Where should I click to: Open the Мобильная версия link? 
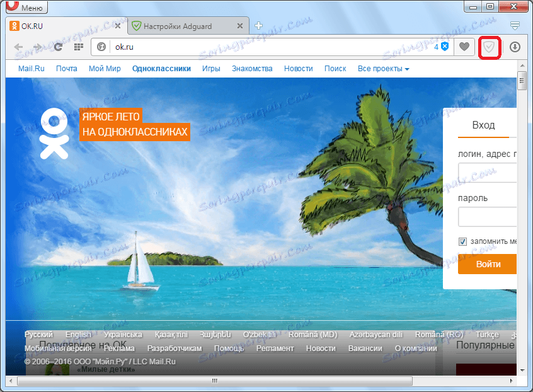click(x=58, y=349)
